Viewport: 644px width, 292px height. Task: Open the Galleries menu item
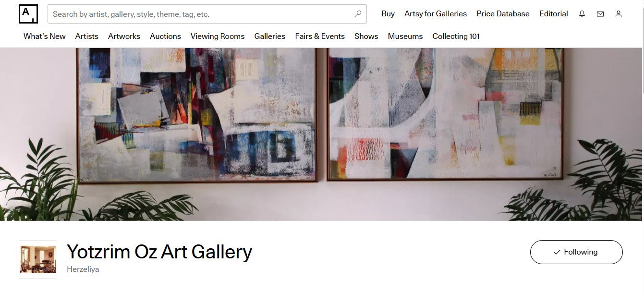(x=270, y=36)
